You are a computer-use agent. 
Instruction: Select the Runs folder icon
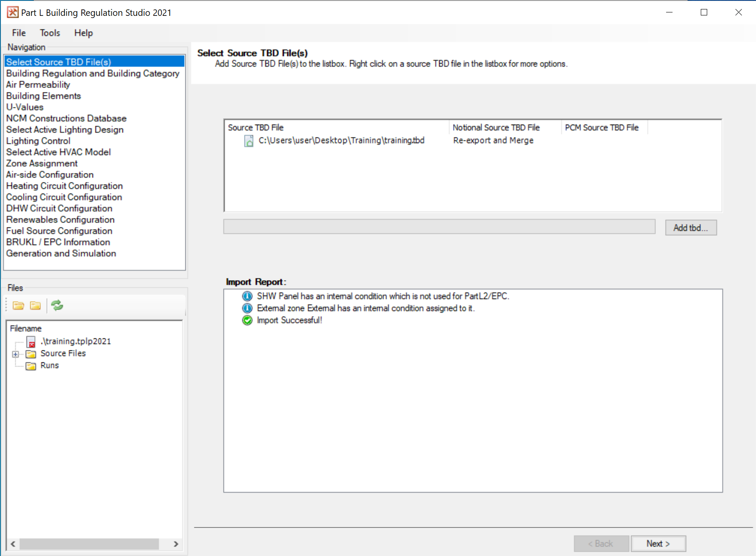coord(31,366)
